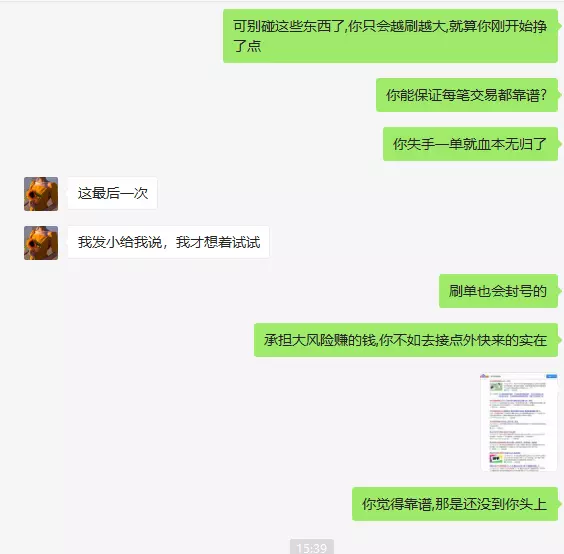The width and height of the screenshot is (564, 554).
Task: Click the word 试试 in the white bubble
Action: tap(246, 242)
